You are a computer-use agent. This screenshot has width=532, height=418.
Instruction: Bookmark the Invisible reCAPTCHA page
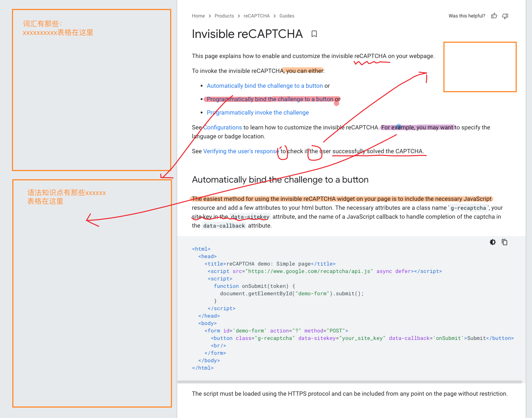(314, 34)
